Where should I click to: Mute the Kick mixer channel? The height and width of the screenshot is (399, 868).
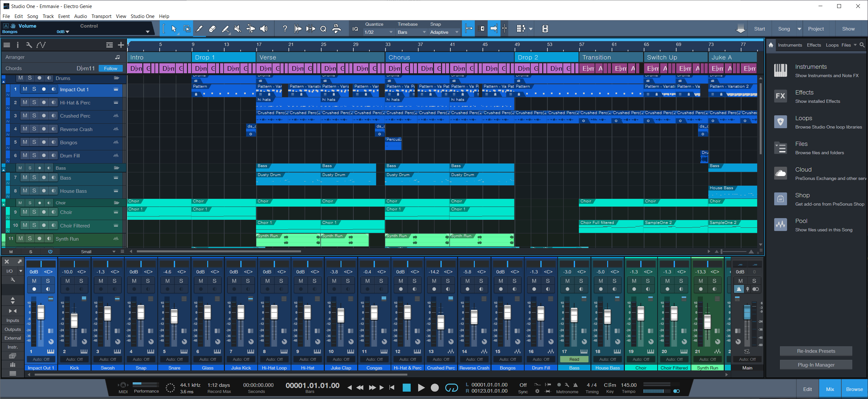click(67, 281)
